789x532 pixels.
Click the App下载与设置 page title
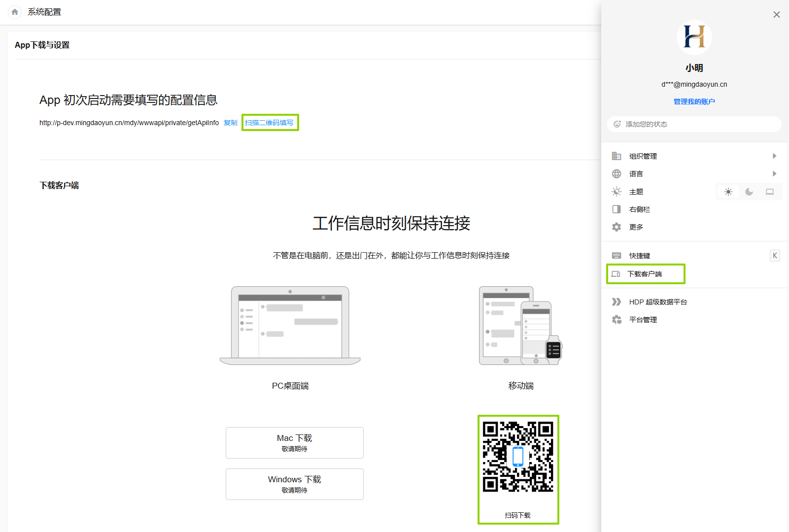[x=42, y=45]
